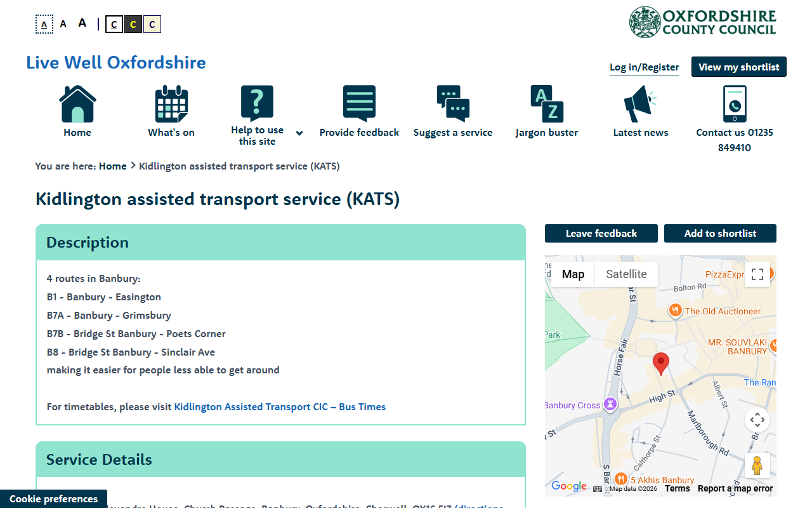This screenshot has height=508, width=812.
Task: Expand the Help to use this site dropdown arrow
Action: click(x=299, y=133)
